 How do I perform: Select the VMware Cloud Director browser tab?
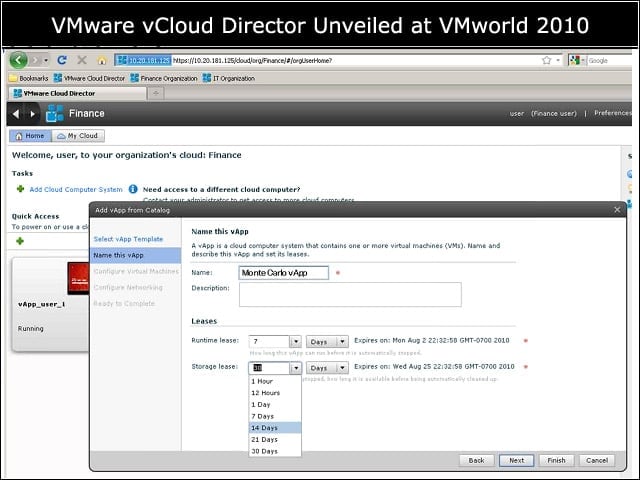tap(77, 93)
